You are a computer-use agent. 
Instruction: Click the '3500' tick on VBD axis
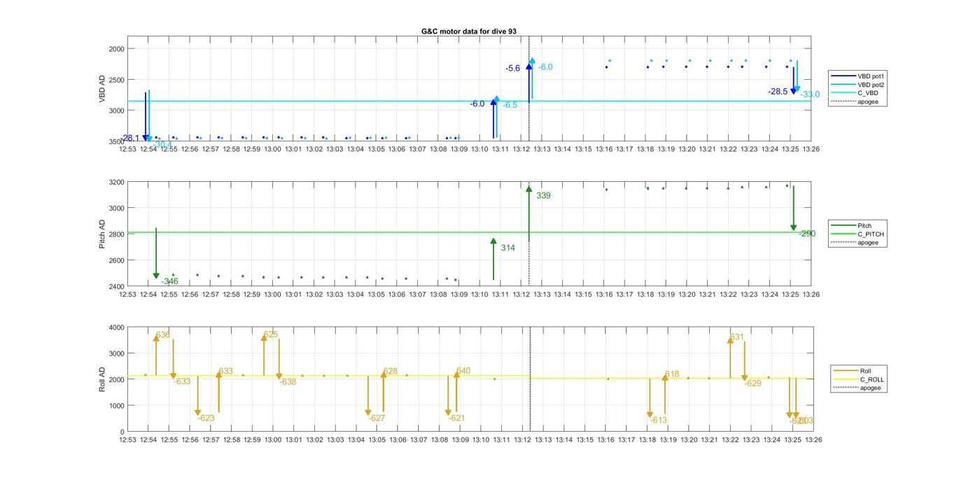click(115, 141)
